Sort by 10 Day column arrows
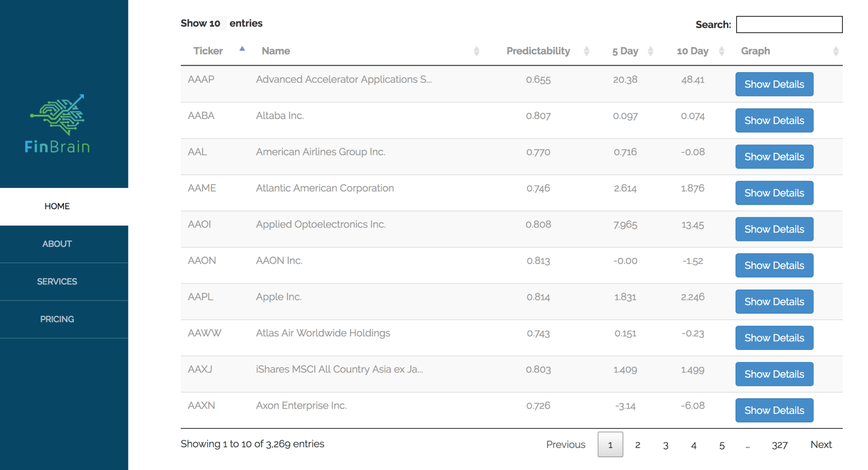The width and height of the screenshot is (868, 470). click(x=721, y=51)
